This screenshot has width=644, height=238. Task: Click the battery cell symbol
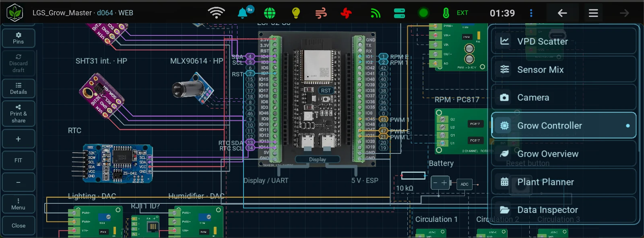coord(440,183)
